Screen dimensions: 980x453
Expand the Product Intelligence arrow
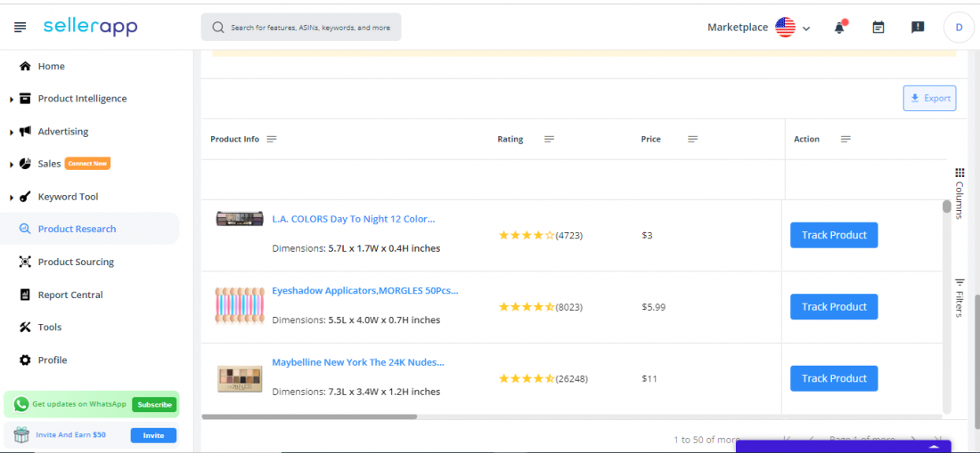point(12,99)
